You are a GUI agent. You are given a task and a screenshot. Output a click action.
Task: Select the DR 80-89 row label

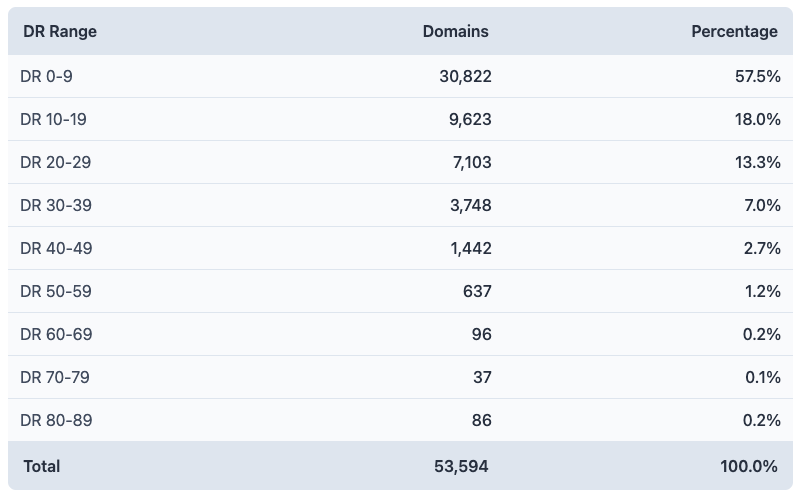coord(56,420)
